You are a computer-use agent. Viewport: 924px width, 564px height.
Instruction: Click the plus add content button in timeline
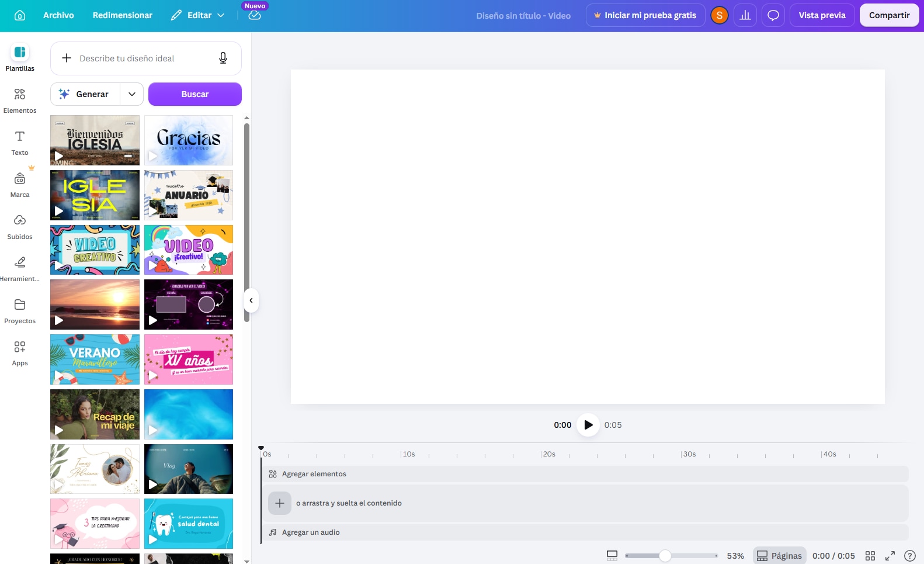(x=280, y=503)
